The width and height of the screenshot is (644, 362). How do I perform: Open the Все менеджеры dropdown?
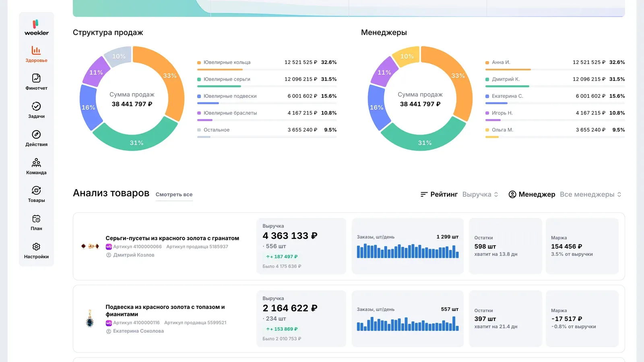coord(590,194)
